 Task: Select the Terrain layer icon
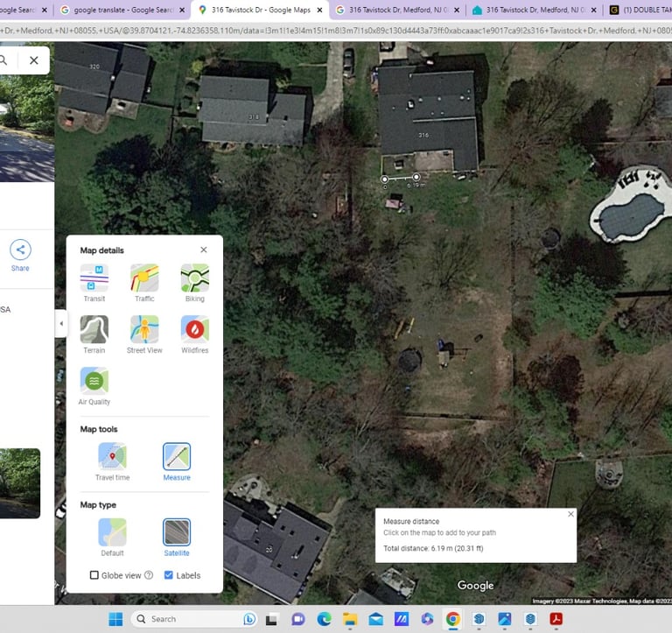click(94, 329)
